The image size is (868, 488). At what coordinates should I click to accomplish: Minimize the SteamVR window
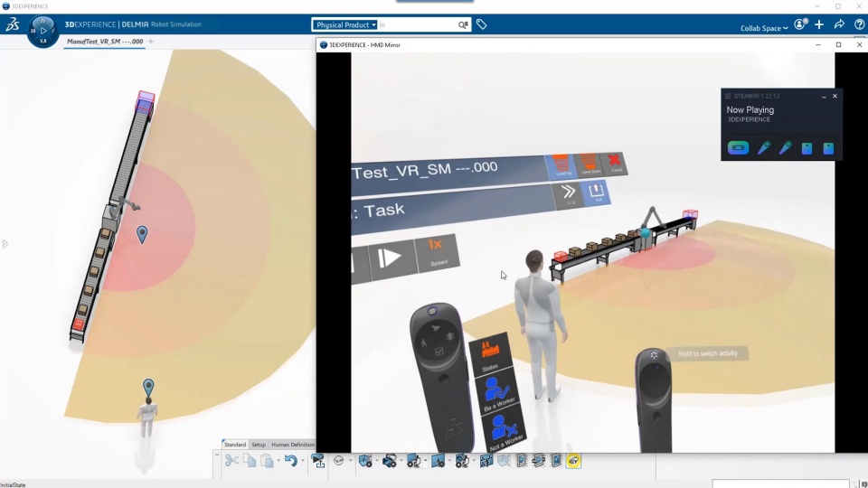click(x=824, y=97)
